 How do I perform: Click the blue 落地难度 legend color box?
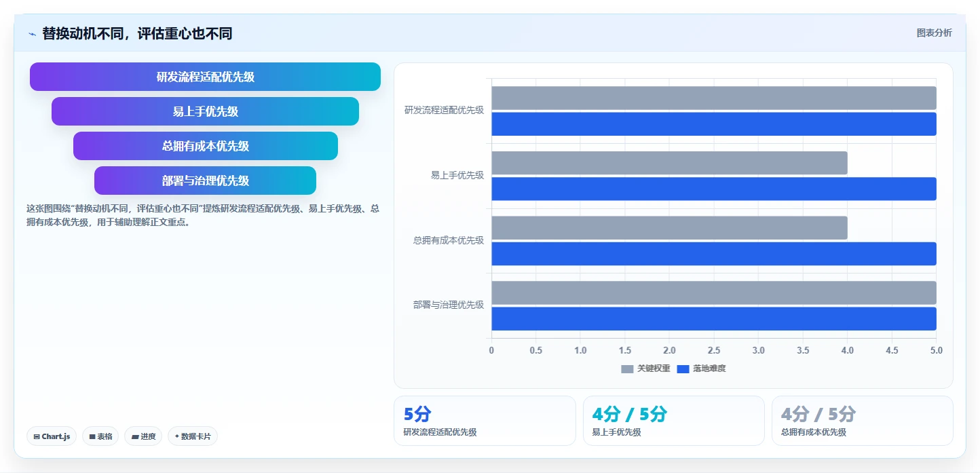[683, 369]
